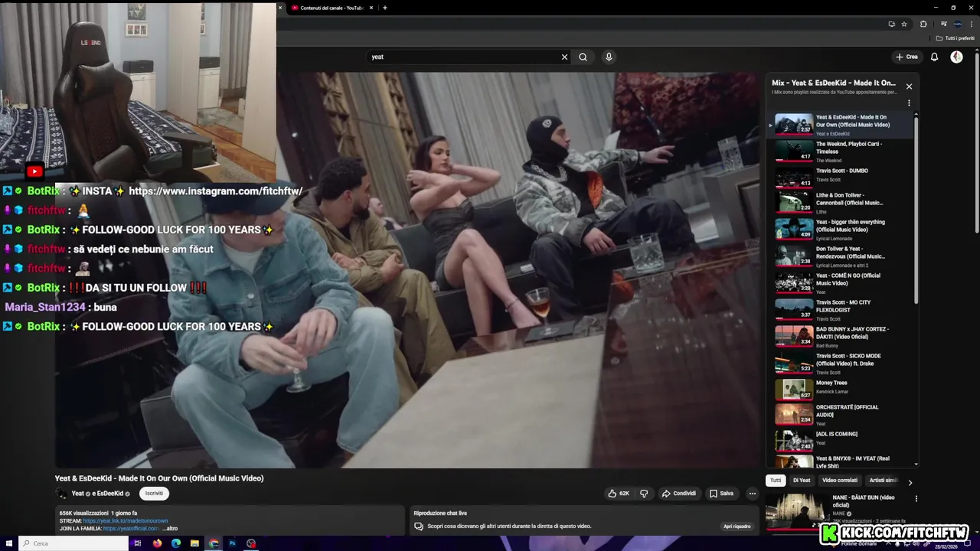980x551 pixels.
Task: Open Task View from the taskbar
Action: click(138, 543)
